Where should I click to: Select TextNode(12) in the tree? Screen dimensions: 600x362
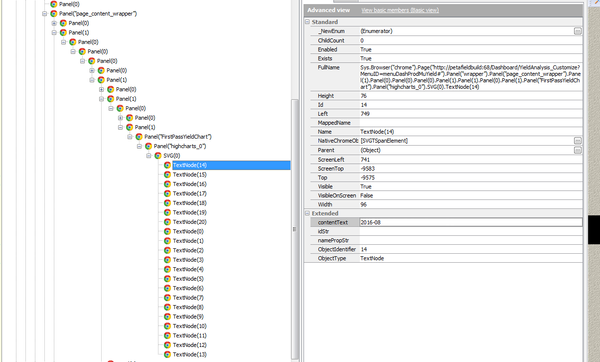pos(189,345)
